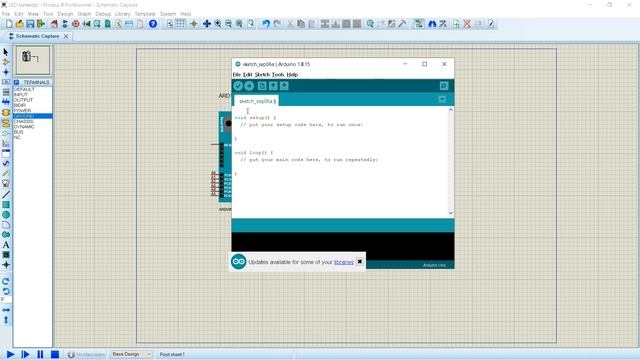Select the sketch_sep06a tab in Arduino
The height and width of the screenshot is (360, 640).
257,101
